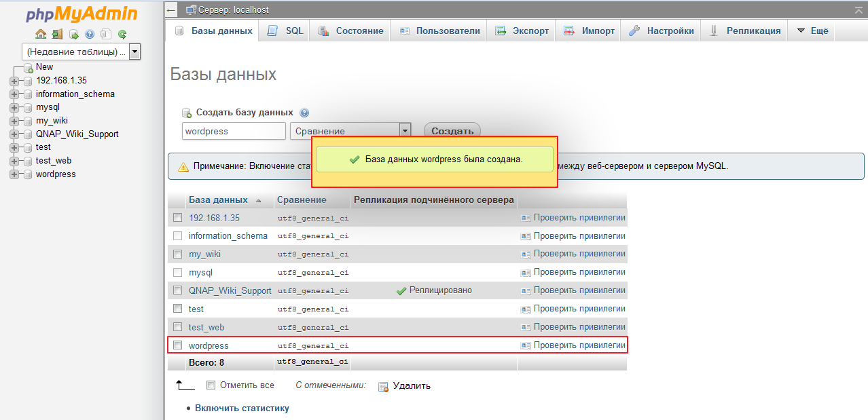Expand the test node in sidebar tree

tap(14, 147)
